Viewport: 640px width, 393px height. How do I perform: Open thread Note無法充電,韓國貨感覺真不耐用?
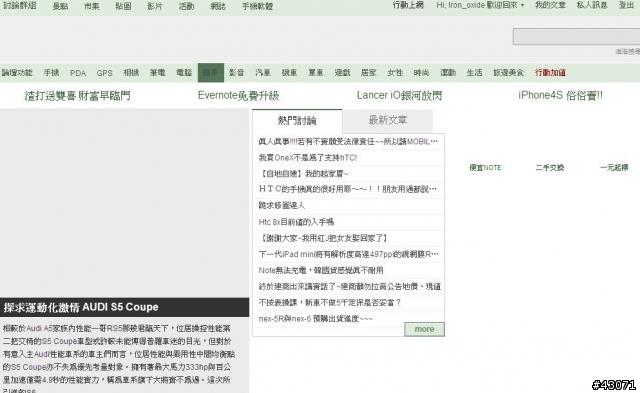tap(321, 270)
